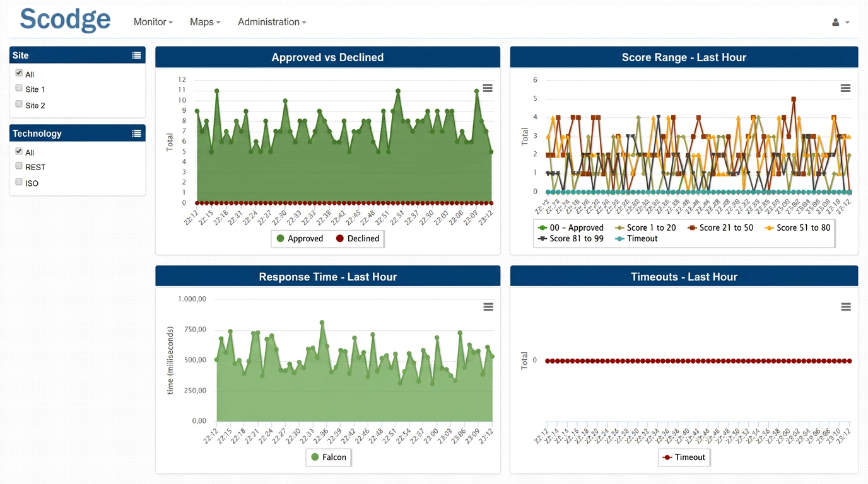The width and height of the screenshot is (868, 484).
Task: Click the Response Time - Last Hour title
Action: pyautogui.click(x=327, y=277)
